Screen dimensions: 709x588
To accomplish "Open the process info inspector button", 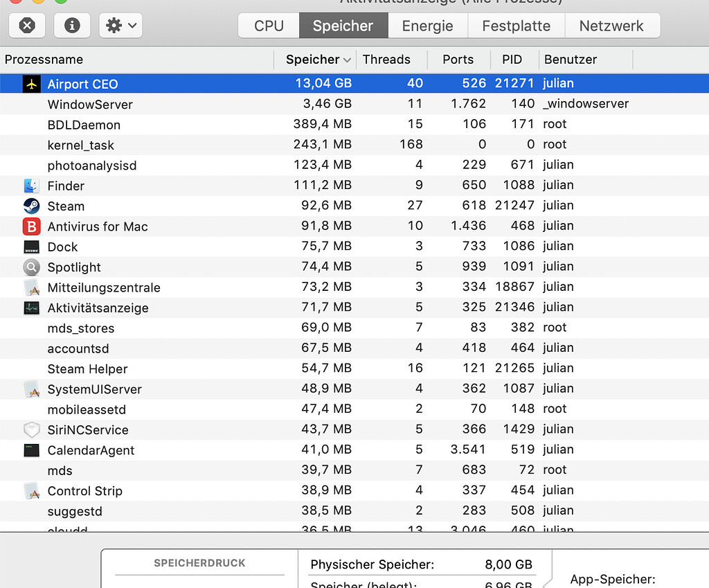I will 72,26.
